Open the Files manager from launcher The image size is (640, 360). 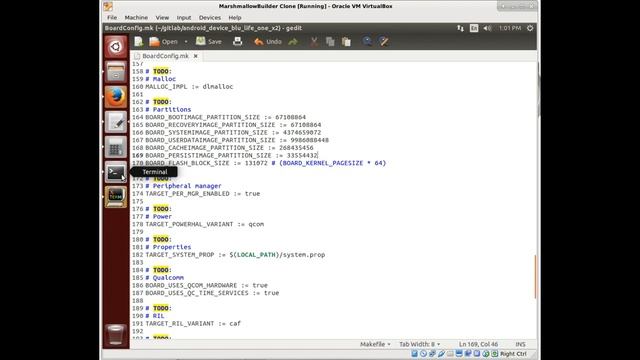click(116, 72)
